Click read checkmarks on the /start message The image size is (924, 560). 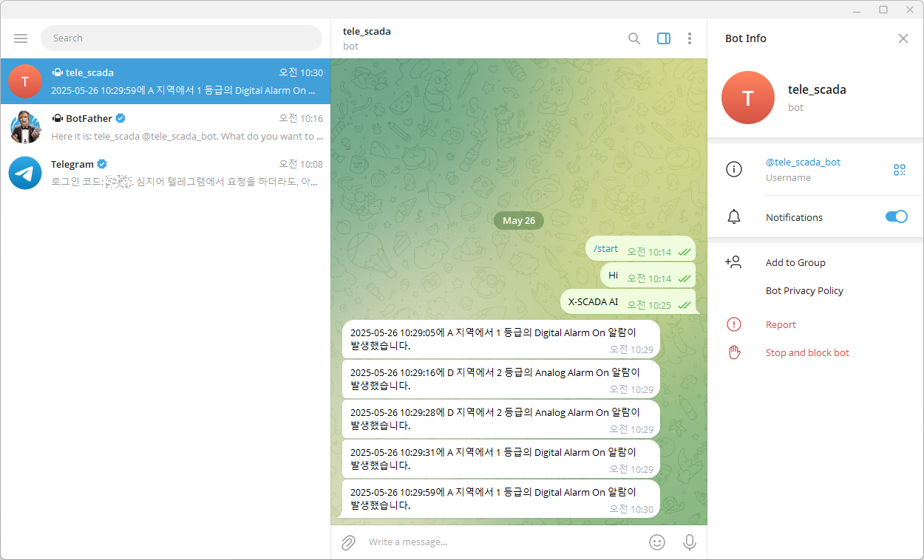tap(684, 252)
